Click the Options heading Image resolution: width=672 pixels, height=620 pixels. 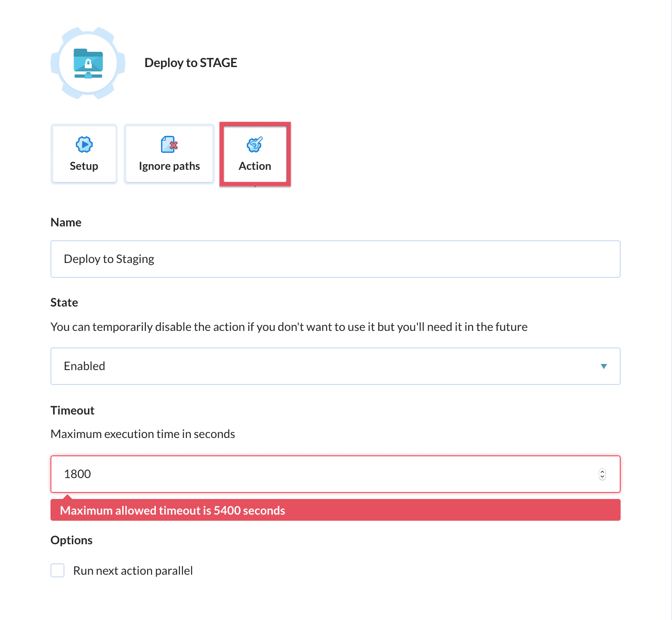[72, 540]
